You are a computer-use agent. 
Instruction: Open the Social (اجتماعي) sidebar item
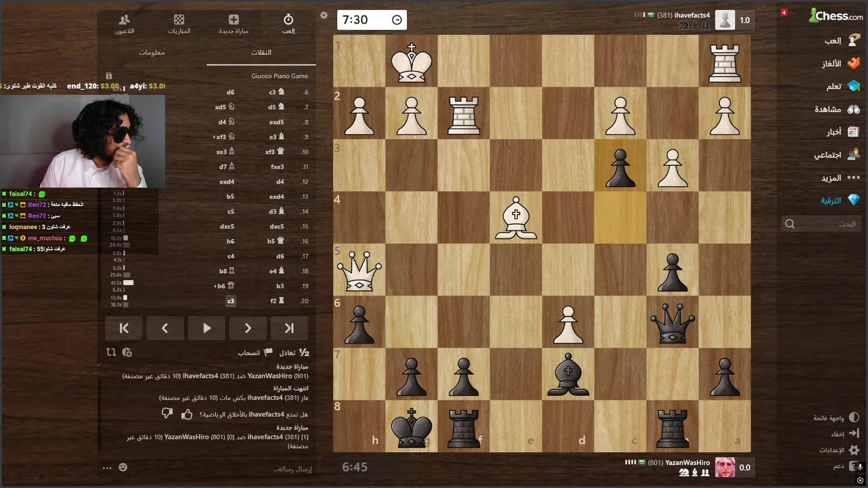pyautogui.click(x=837, y=155)
